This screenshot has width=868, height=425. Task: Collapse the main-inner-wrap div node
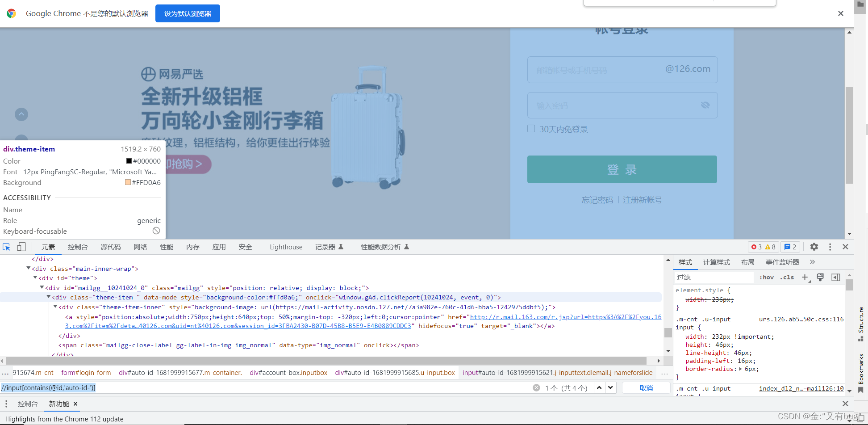point(29,268)
